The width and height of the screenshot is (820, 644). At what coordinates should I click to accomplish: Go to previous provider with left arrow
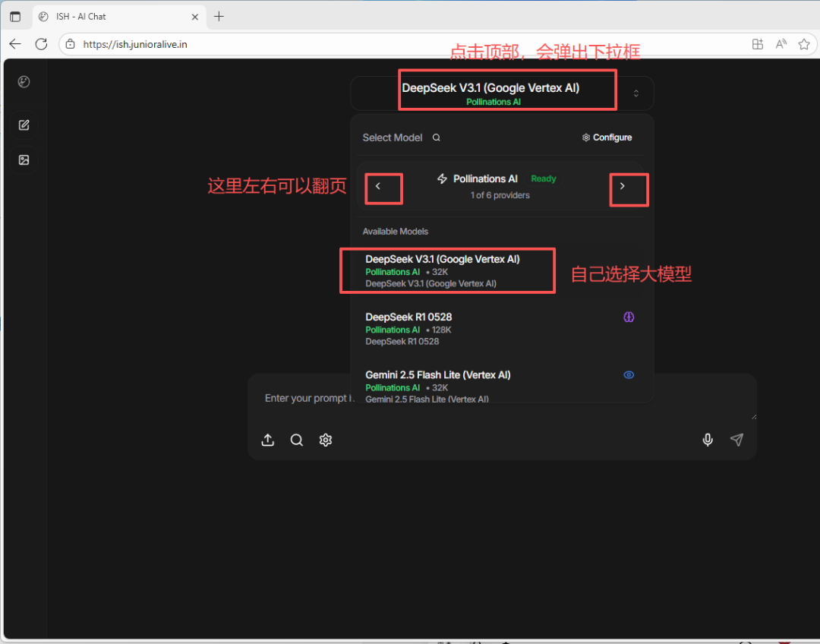pyautogui.click(x=378, y=187)
